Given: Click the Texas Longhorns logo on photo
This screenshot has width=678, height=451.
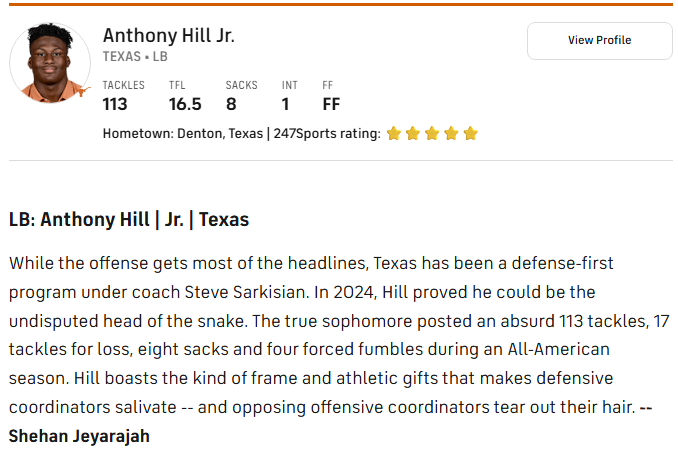Looking at the screenshot, I should point(82,91).
